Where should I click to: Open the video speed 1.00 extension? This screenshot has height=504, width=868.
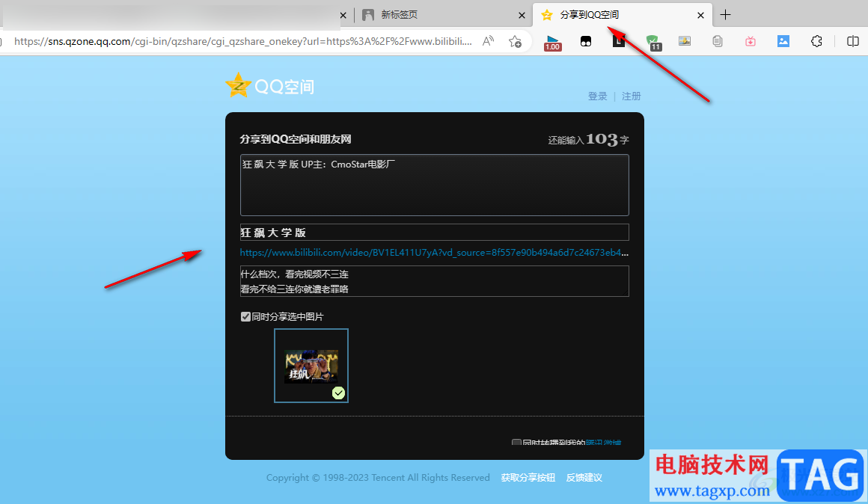[552, 42]
